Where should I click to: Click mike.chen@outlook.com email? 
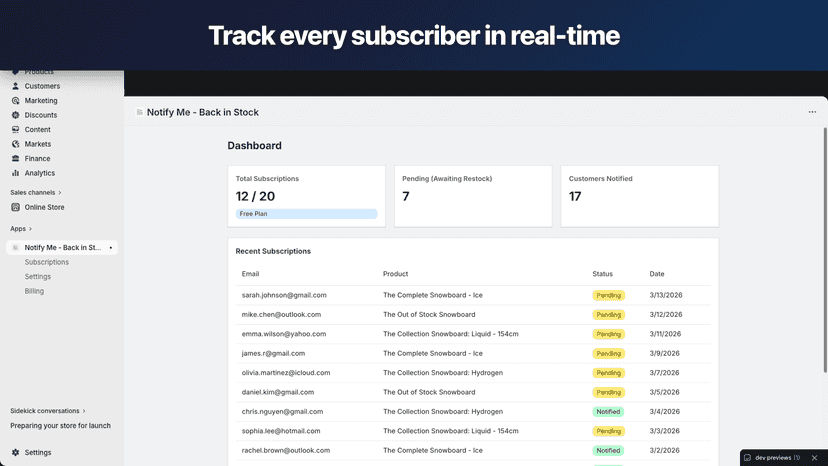[x=281, y=314]
